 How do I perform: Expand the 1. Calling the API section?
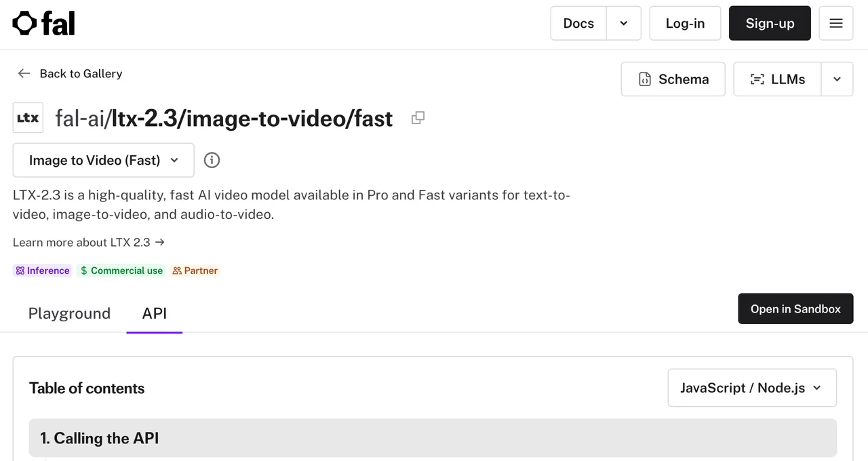coord(433,438)
